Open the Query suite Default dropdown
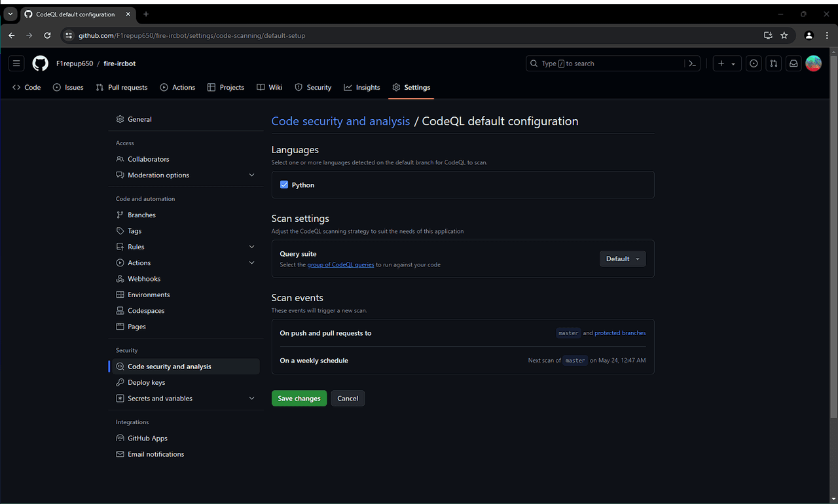The width and height of the screenshot is (838, 504). point(622,259)
